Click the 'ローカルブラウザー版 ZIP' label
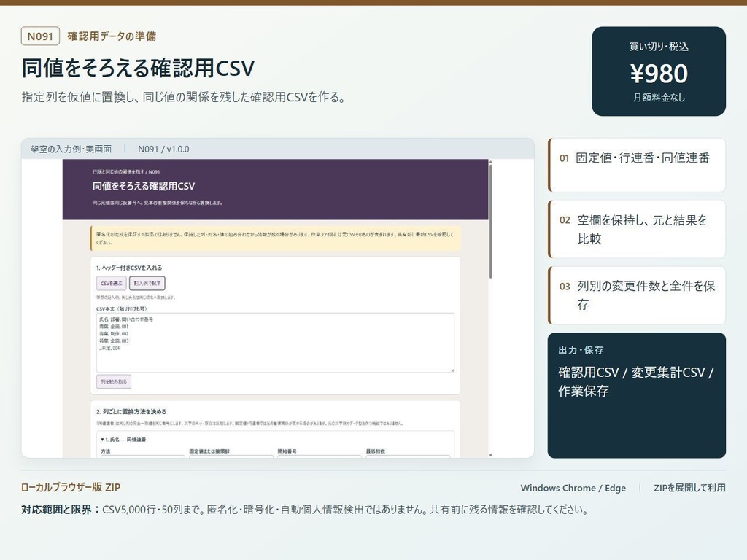 (71, 487)
